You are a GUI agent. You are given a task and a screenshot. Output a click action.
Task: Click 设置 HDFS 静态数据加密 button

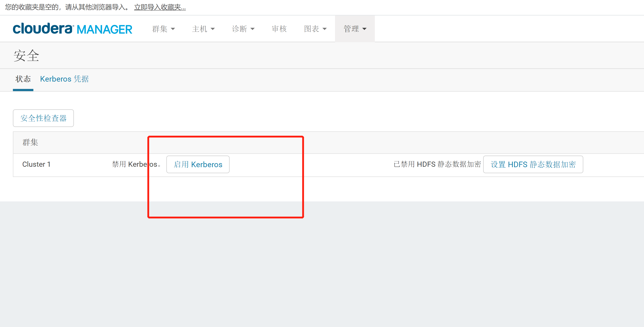(x=533, y=164)
